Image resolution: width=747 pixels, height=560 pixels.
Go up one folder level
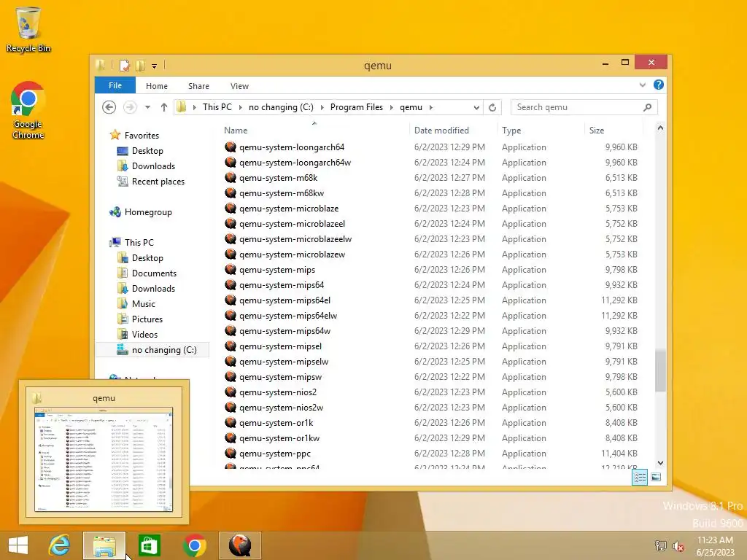164,107
